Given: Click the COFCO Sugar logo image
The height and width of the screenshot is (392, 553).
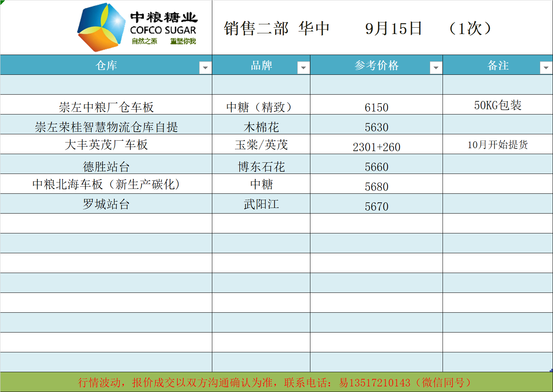Looking at the screenshot, I should click(x=137, y=27).
